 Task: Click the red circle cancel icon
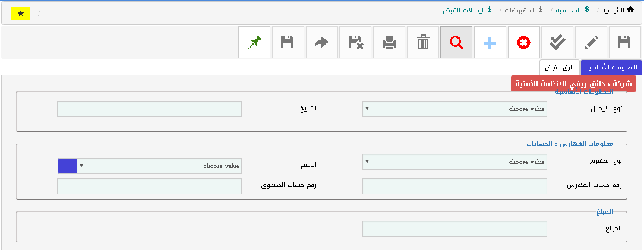[523, 42]
